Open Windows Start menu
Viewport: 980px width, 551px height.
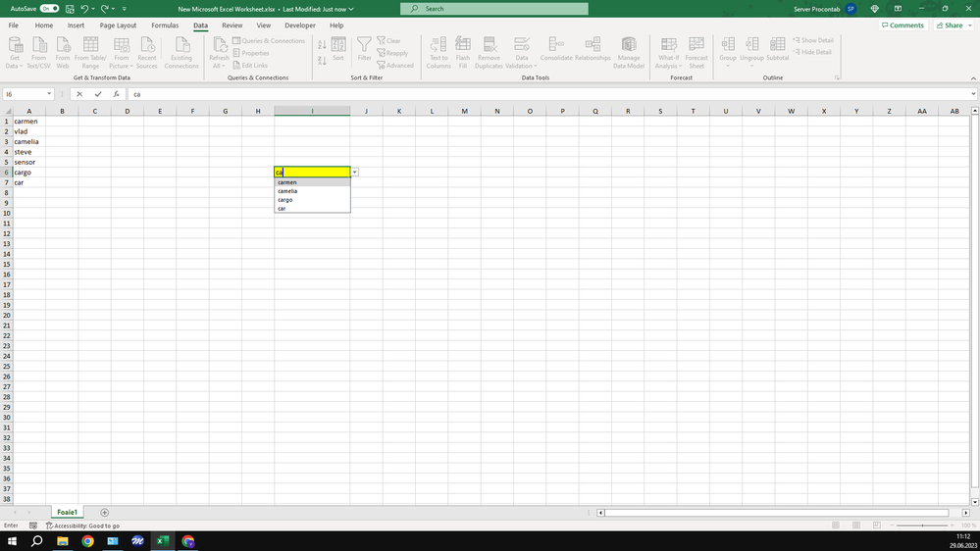pos(12,541)
